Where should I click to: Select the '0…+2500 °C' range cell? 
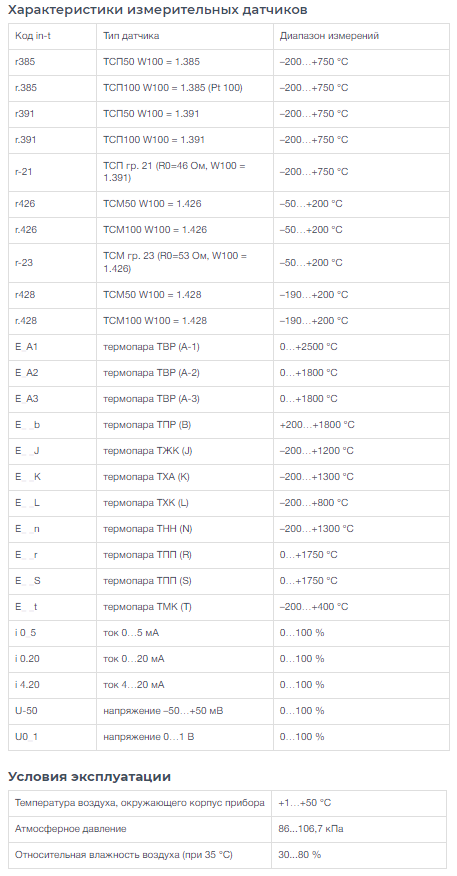(361, 347)
